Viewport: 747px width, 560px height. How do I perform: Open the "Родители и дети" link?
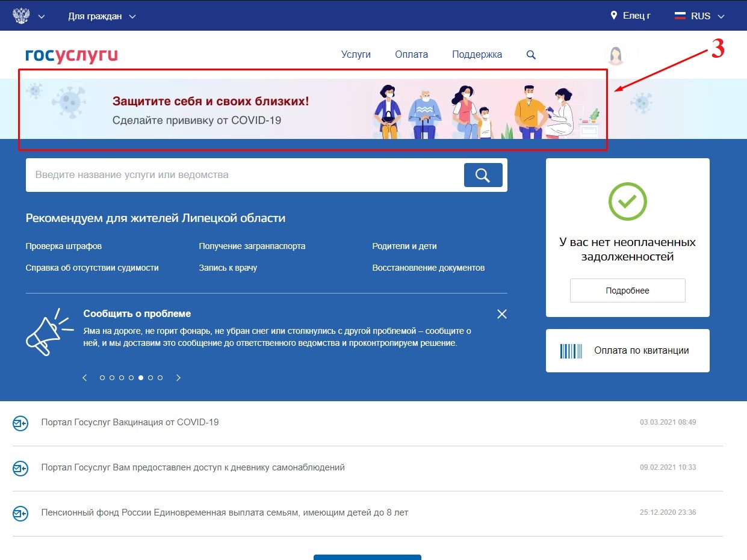tap(404, 246)
